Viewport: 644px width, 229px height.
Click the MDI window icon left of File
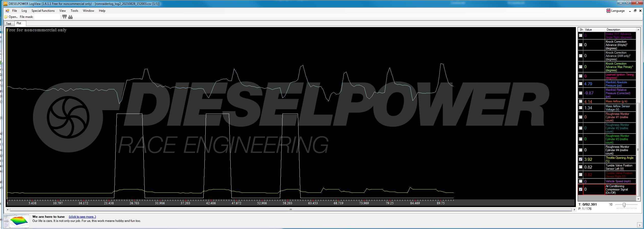pyautogui.click(x=7, y=11)
